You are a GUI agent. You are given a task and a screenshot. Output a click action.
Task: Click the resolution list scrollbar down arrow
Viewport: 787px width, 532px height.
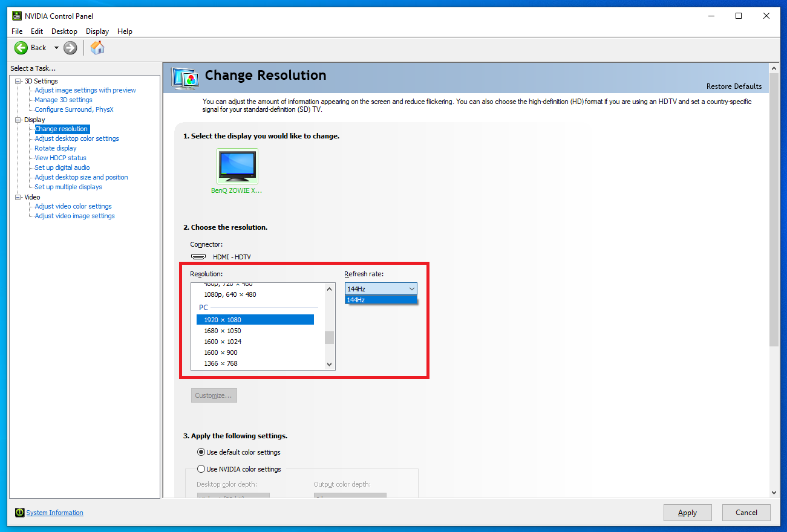pos(330,364)
